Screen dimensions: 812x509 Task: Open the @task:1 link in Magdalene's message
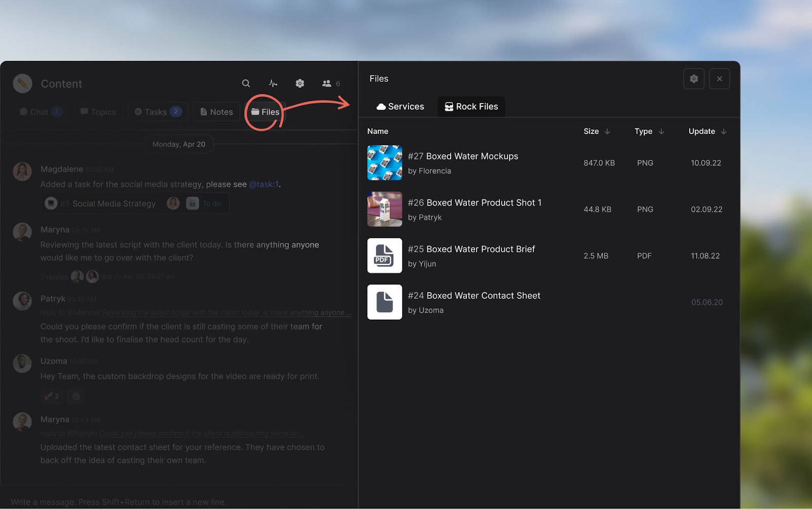click(x=264, y=184)
